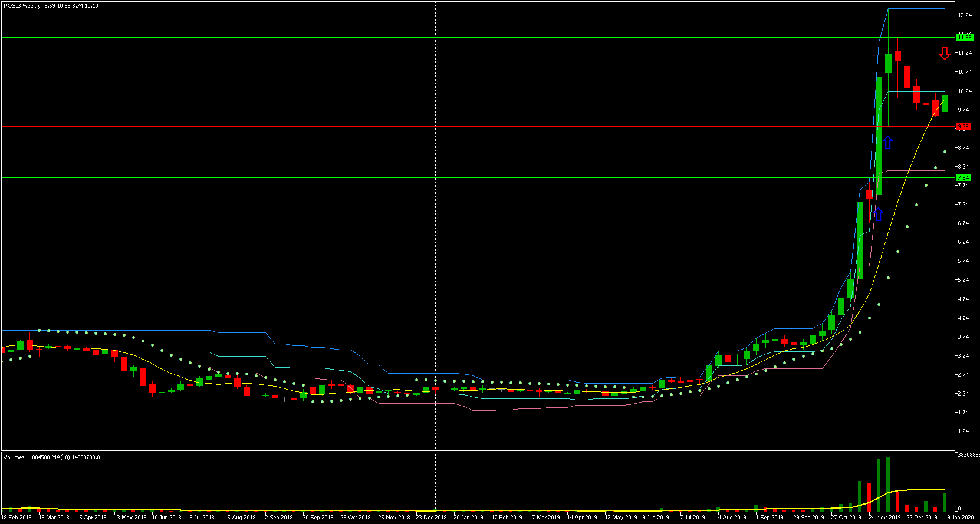Click the red 9.29 price label
980x524 pixels.
[x=963, y=127]
